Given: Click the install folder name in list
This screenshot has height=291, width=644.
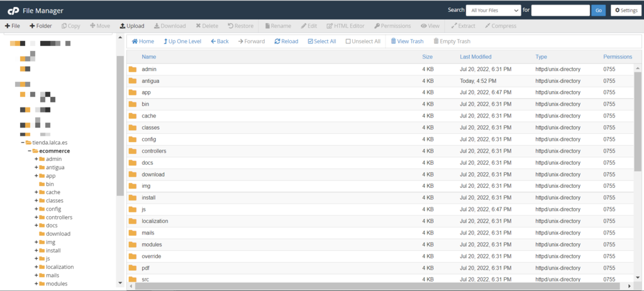Looking at the screenshot, I should pyautogui.click(x=148, y=198).
